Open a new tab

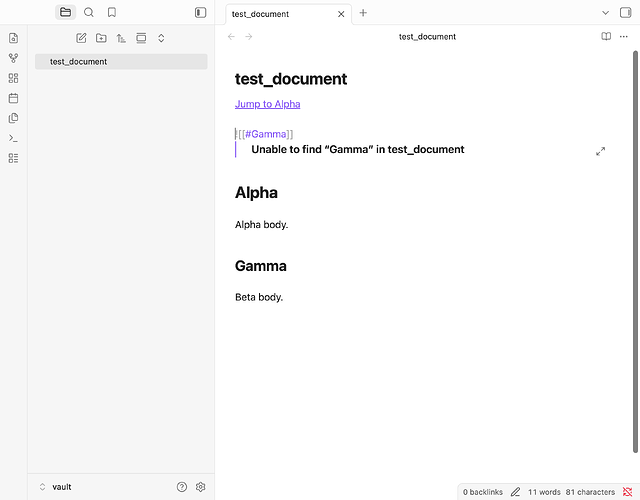point(363,13)
